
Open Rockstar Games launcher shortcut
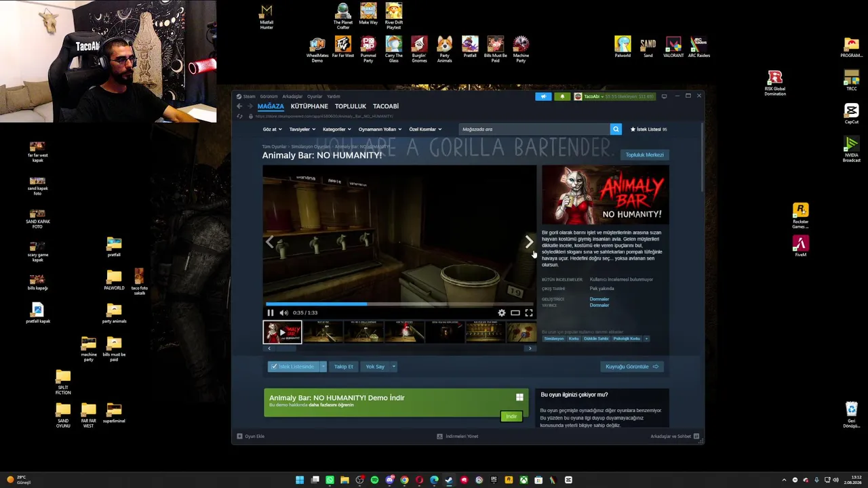tap(801, 216)
